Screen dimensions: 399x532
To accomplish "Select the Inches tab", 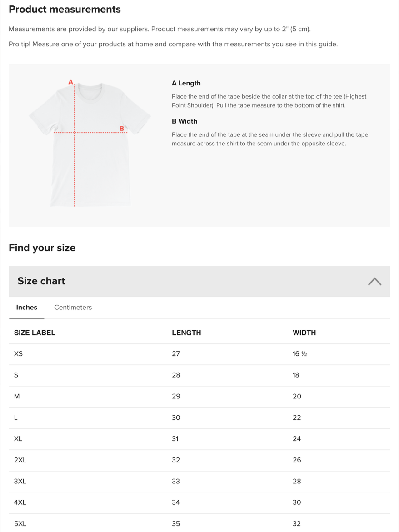I will pos(26,308).
